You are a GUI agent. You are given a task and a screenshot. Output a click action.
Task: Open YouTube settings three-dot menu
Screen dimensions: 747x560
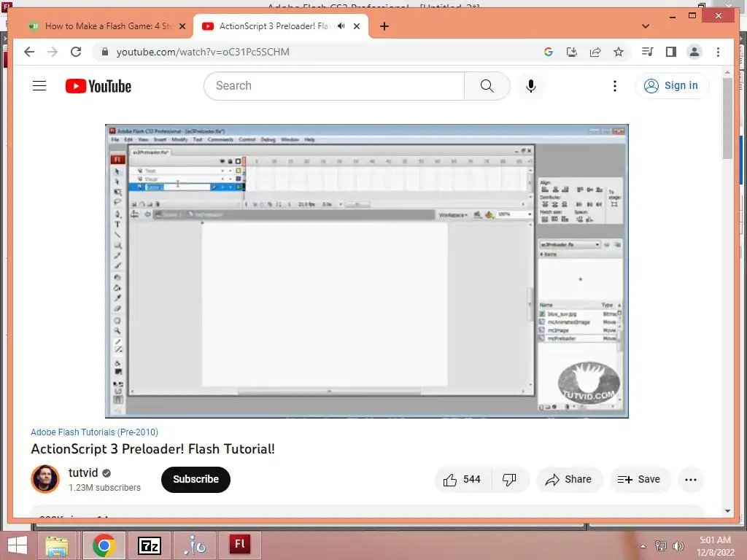[614, 86]
